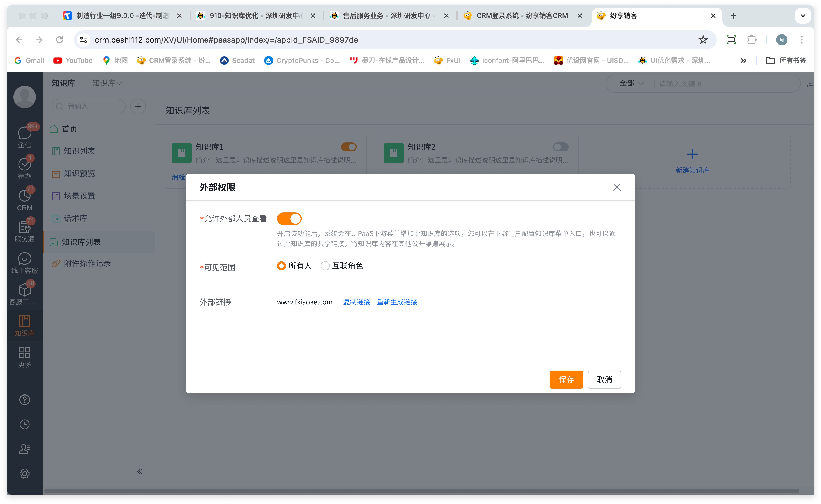This screenshot has width=821, height=504.
Task: Click the site information icon in address bar
Action: (83, 40)
